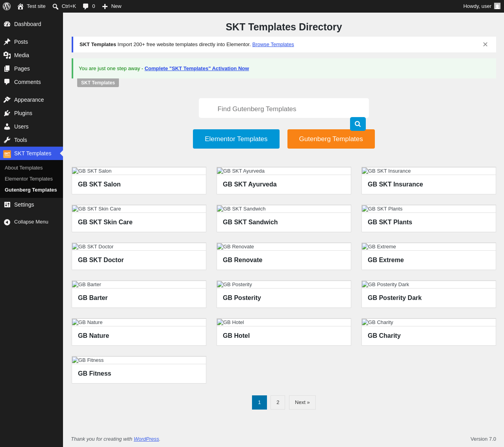The height and width of the screenshot is (447, 504).
Task: Select the GB Nature template title
Action: tap(94, 336)
